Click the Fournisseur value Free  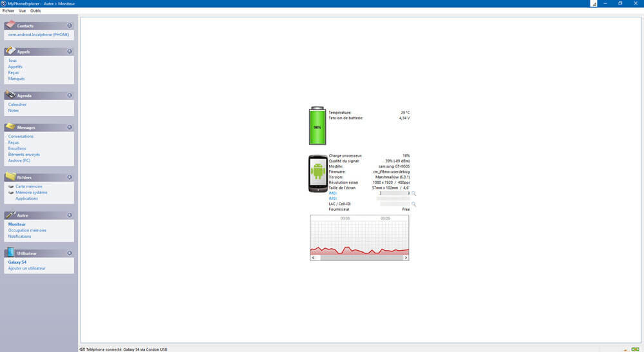(406, 210)
